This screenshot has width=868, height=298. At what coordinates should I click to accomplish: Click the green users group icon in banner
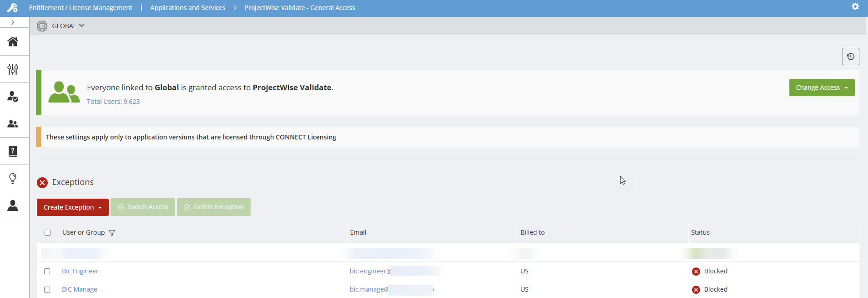pyautogui.click(x=64, y=92)
